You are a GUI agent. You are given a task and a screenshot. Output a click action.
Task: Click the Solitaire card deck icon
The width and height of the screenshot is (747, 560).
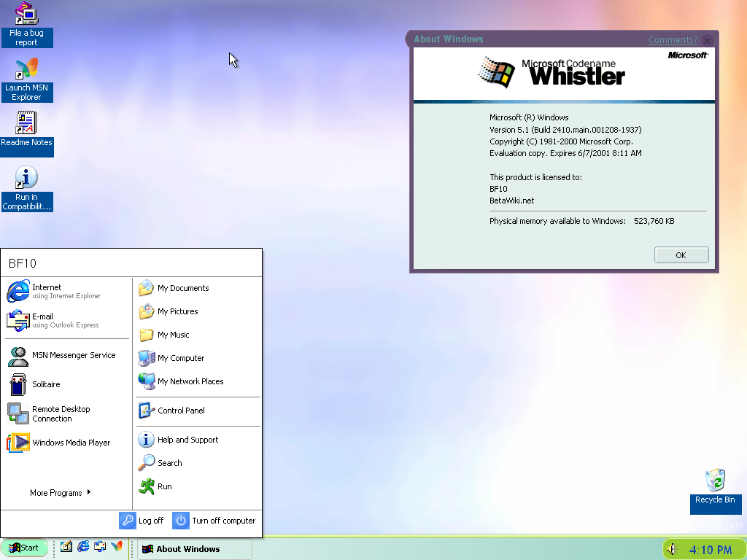(x=18, y=384)
